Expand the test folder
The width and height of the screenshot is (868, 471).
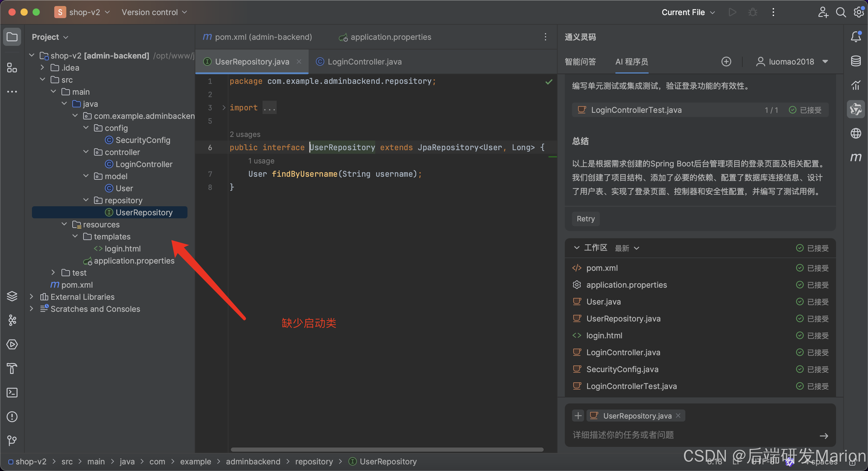pos(53,272)
